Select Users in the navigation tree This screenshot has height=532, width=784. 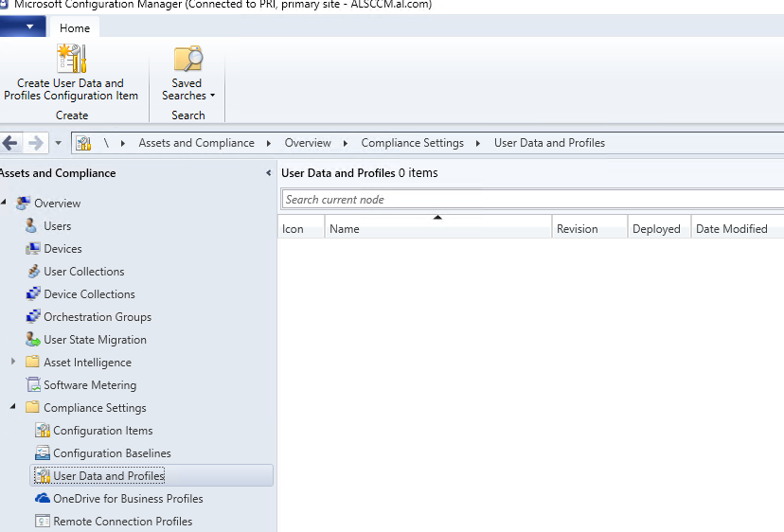[x=58, y=226]
